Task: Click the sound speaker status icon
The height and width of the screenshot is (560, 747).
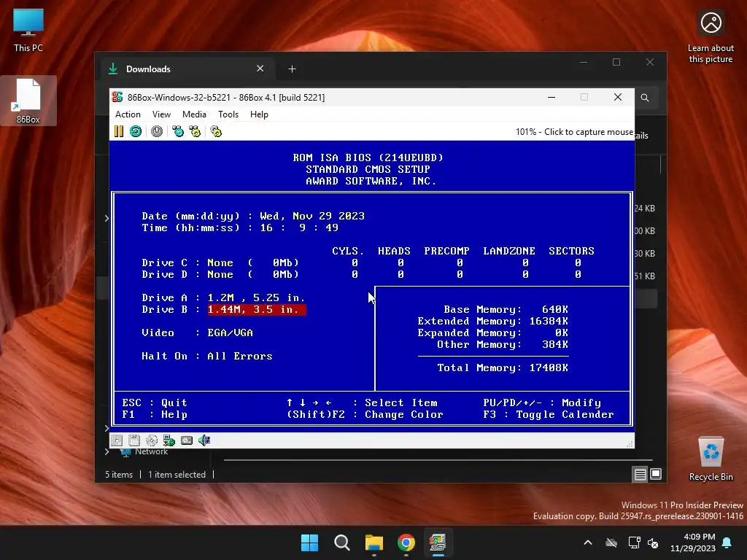Action: pyautogui.click(x=204, y=440)
